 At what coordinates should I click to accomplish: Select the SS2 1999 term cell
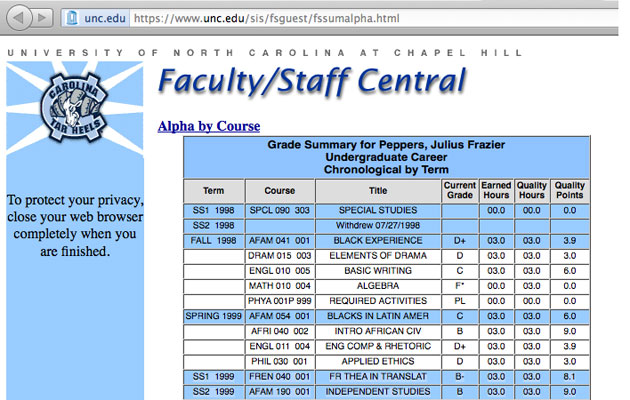pyautogui.click(x=214, y=392)
